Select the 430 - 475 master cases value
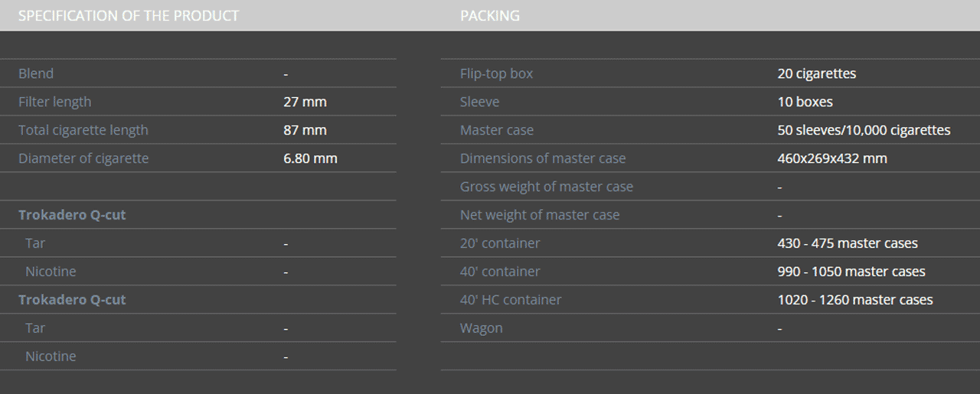 (848, 243)
